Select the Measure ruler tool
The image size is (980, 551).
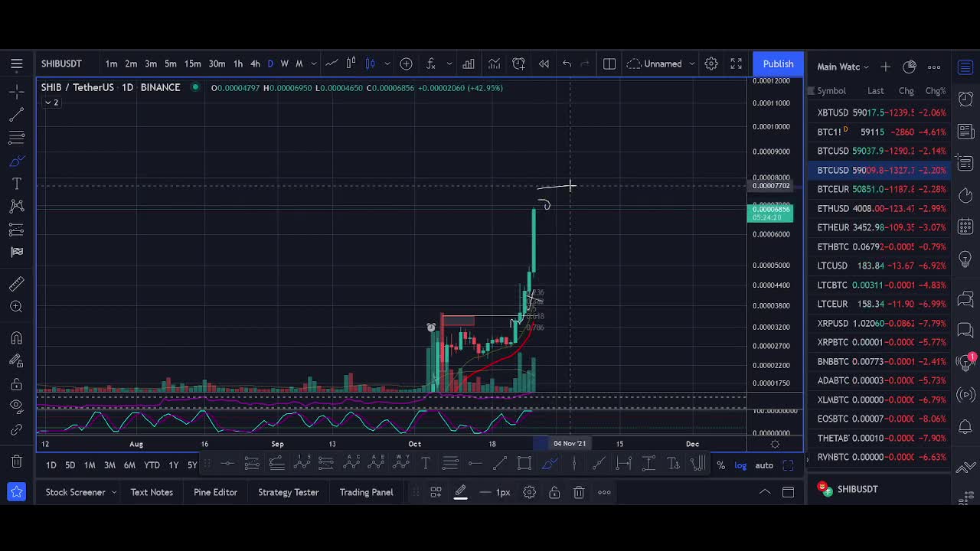coord(17,284)
